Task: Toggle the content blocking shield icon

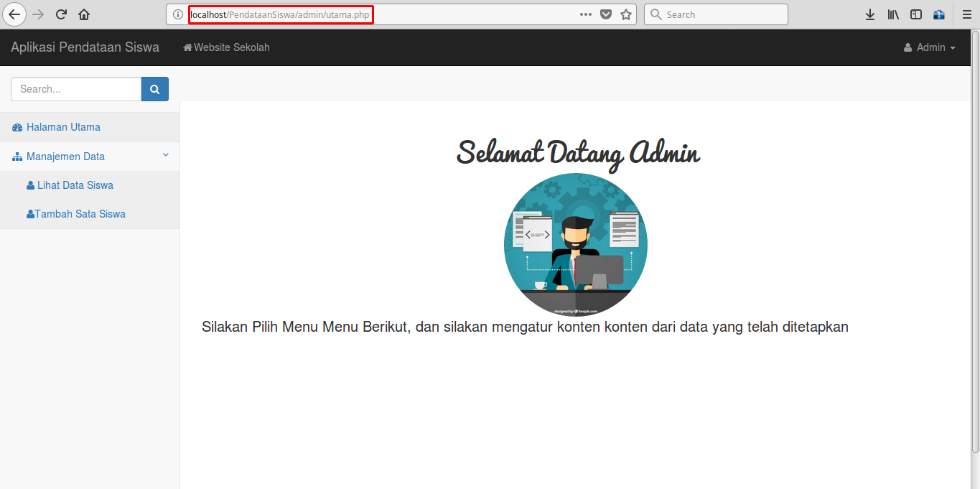Action: [x=606, y=14]
